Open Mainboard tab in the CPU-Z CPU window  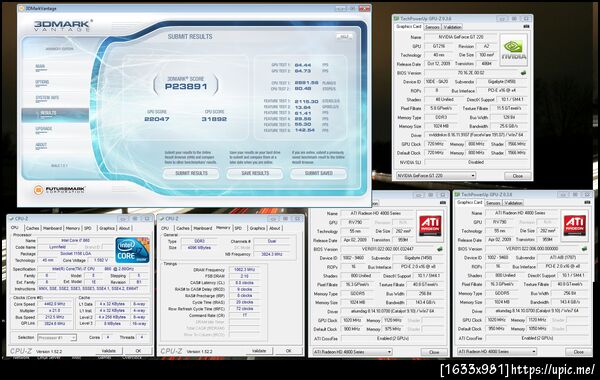[x=52, y=228]
